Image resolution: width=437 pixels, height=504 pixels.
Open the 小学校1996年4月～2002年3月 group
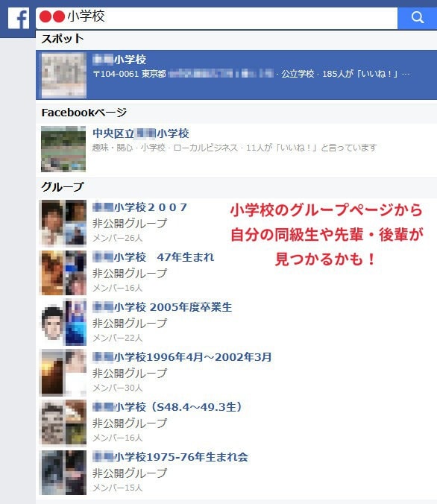[x=182, y=357]
